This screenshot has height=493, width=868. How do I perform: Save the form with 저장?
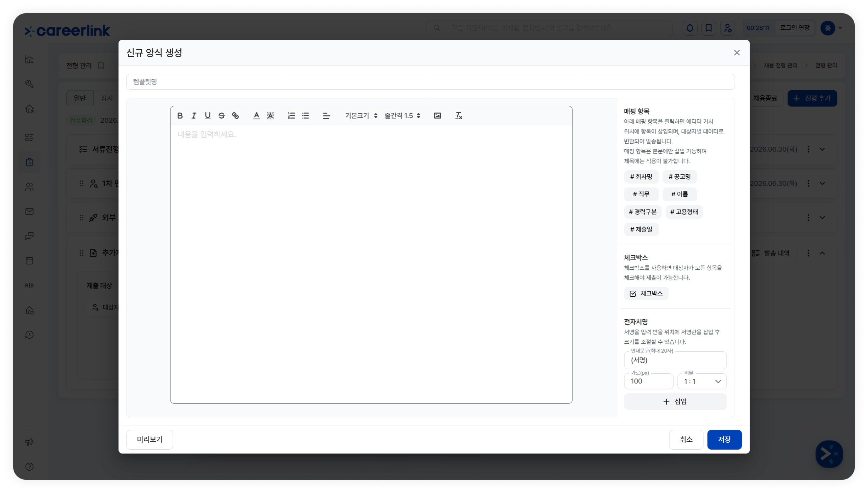[x=724, y=439]
